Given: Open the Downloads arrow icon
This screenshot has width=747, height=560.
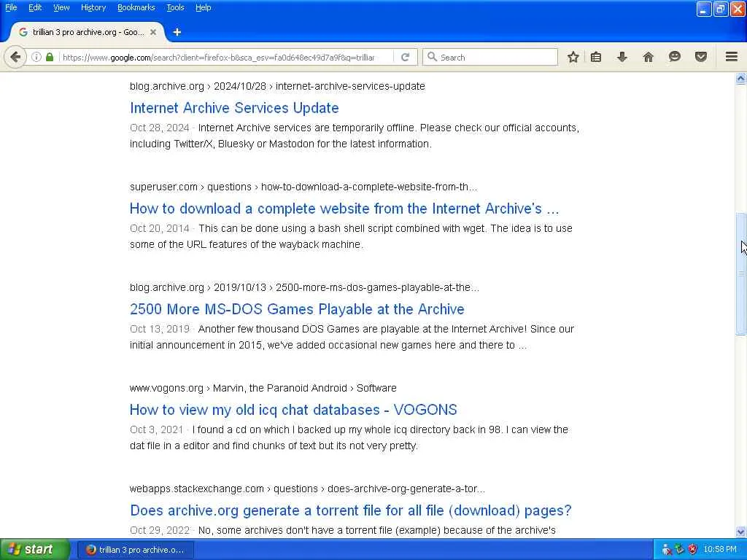Looking at the screenshot, I should (x=622, y=57).
